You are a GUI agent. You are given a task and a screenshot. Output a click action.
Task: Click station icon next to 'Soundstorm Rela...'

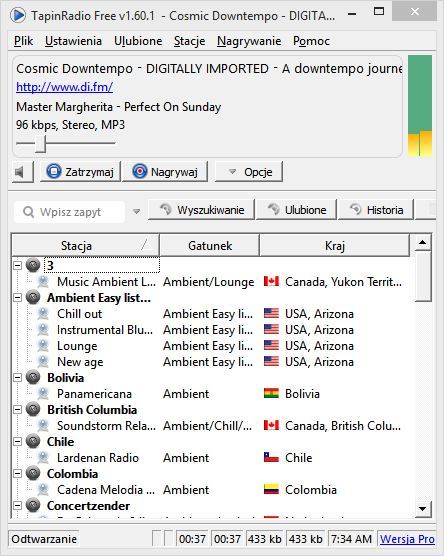(x=43, y=426)
